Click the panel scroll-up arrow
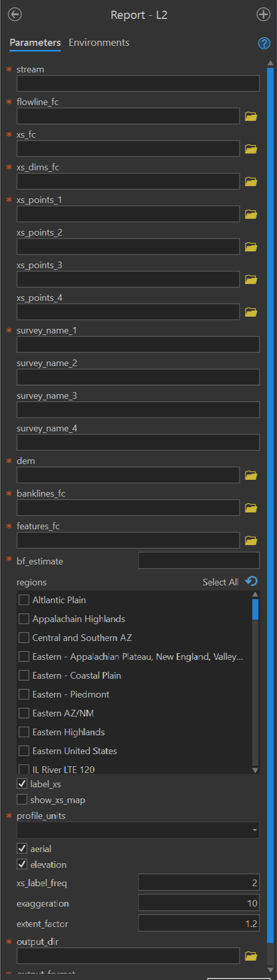The image size is (277, 980). (270, 63)
